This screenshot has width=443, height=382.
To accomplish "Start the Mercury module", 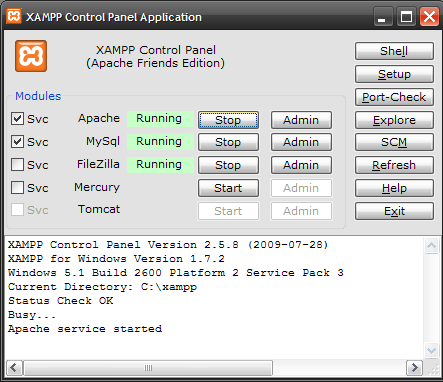I will click(228, 188).
